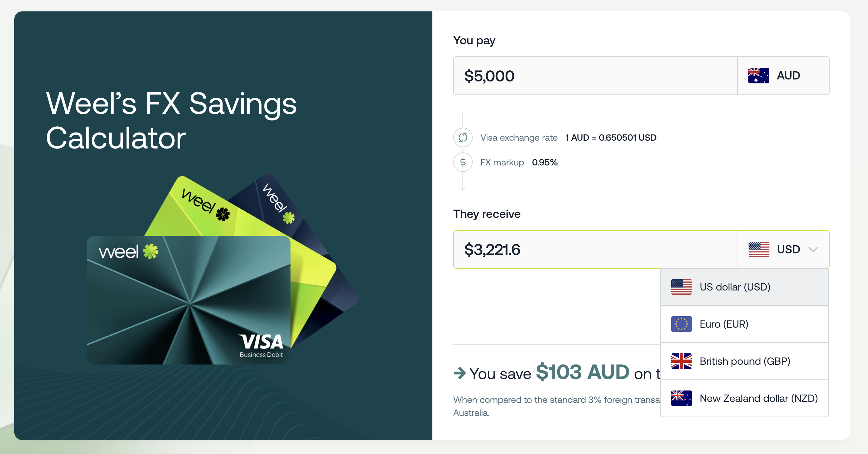Click the UK flag icon in list
This screenshot has height=454, width=868.
681,361
